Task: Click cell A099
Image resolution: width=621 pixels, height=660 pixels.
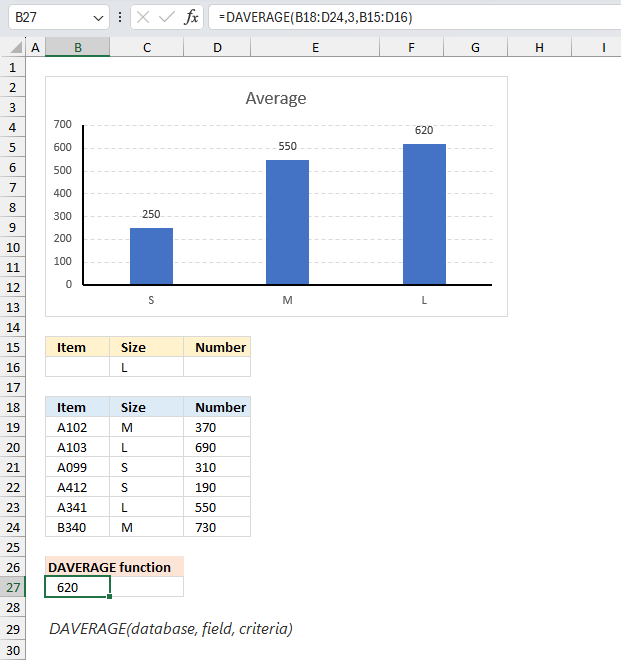Action: point(77,467)
